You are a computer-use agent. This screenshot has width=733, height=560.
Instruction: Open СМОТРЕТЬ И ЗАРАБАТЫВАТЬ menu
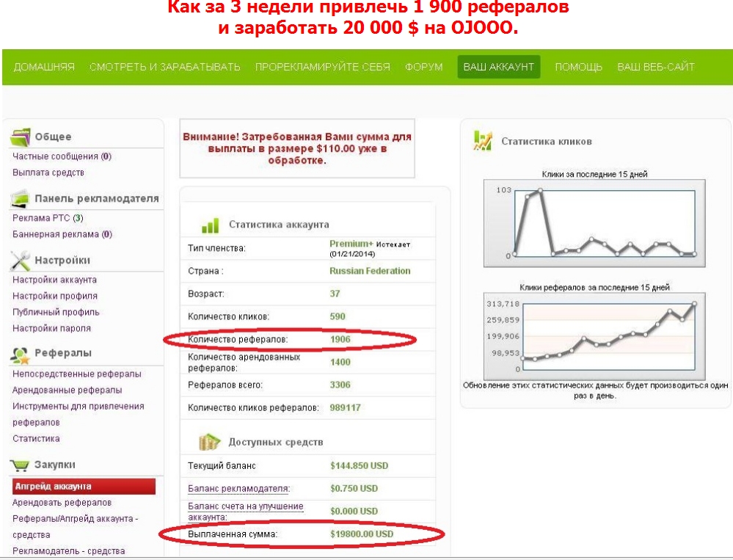pyautogui.click(x=165, y=67)
